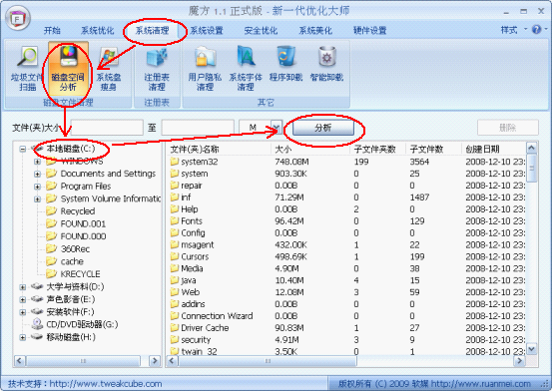
Task: Click file list horizontal scrollbar right arrow
Action: 519,361
